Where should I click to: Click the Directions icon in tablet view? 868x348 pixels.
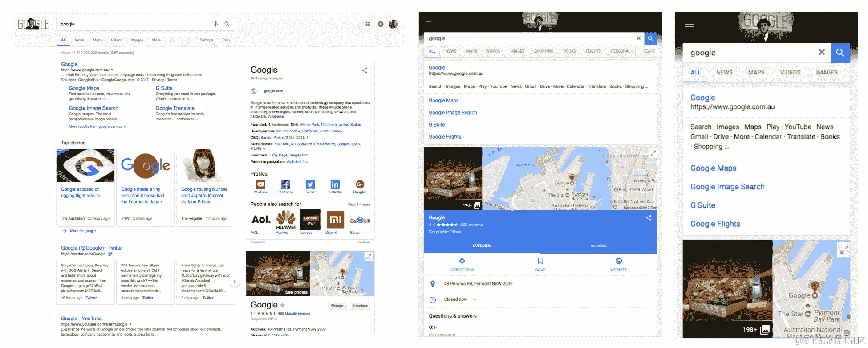(462, 261)
